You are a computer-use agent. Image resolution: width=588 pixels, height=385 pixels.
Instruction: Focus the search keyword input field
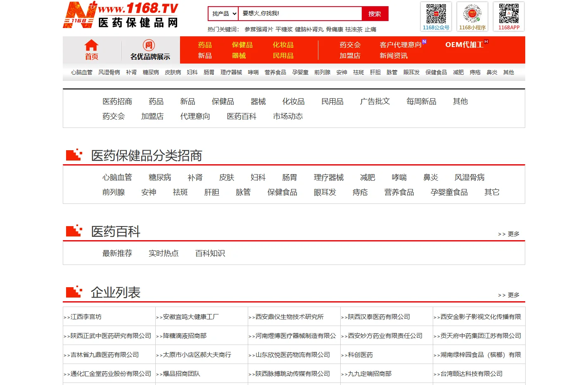(300, 14)
